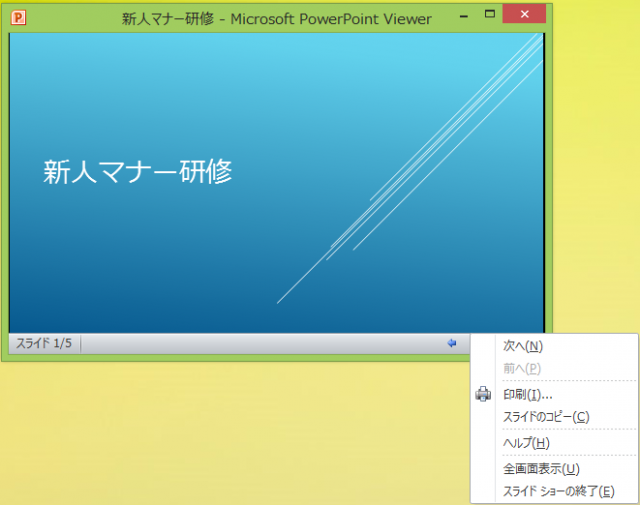This screenshot has height=505, width=640.
Task: Minimize the PowerPoint Viewer window
Action: (x=462, y=15)
